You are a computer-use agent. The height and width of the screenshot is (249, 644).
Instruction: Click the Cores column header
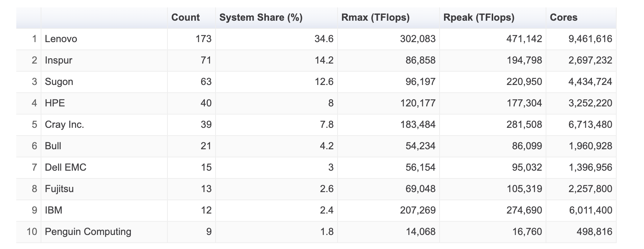coord(563,17)
